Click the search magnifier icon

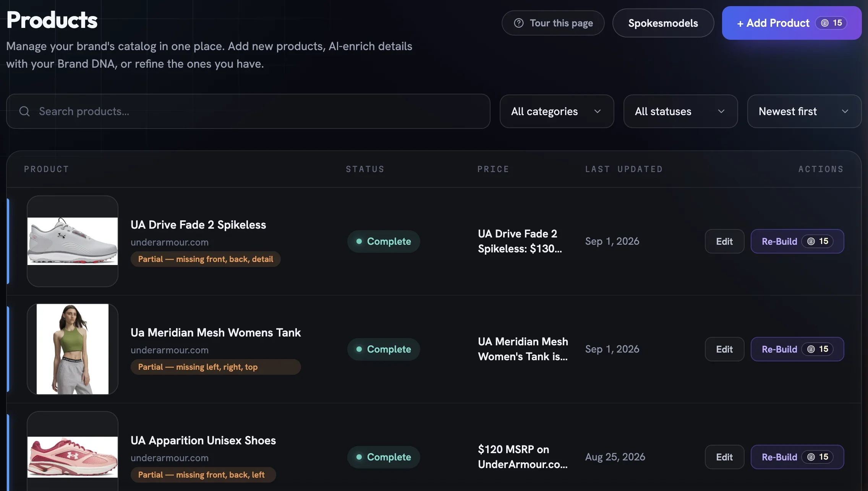pos(24,111)
